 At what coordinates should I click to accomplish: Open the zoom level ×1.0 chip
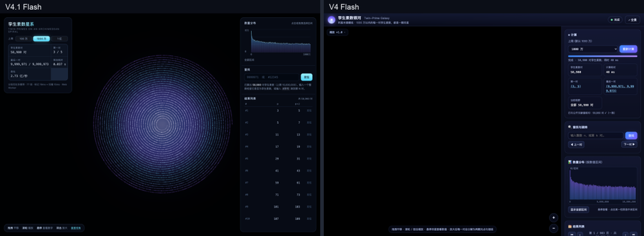point(337,32)
